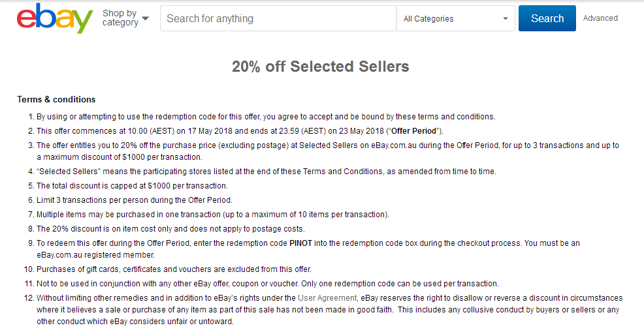Click term about gift cards exclusion
This screenshot has width=644, height=332.
pos(174,269)
